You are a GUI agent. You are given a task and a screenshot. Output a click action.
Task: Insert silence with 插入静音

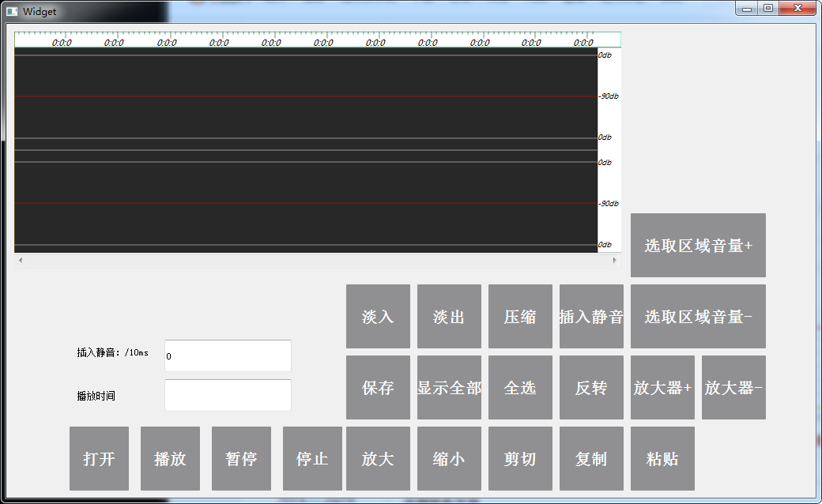point(591,316)
